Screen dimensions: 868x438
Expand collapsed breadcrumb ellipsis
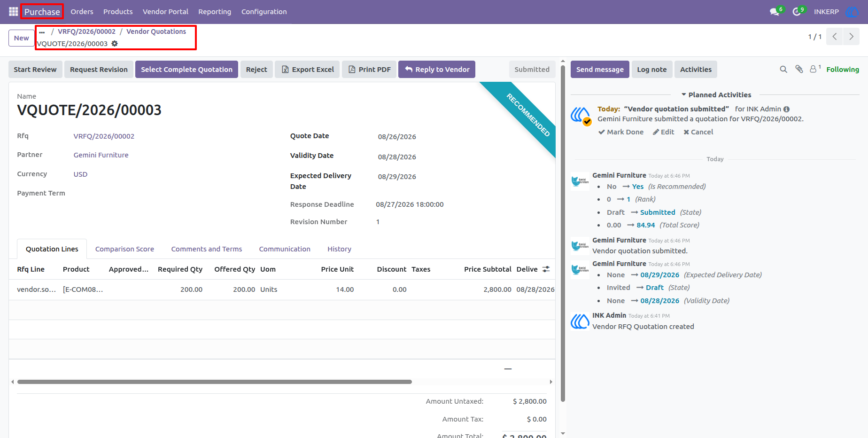pyautogui.click(x=42, y=32)
